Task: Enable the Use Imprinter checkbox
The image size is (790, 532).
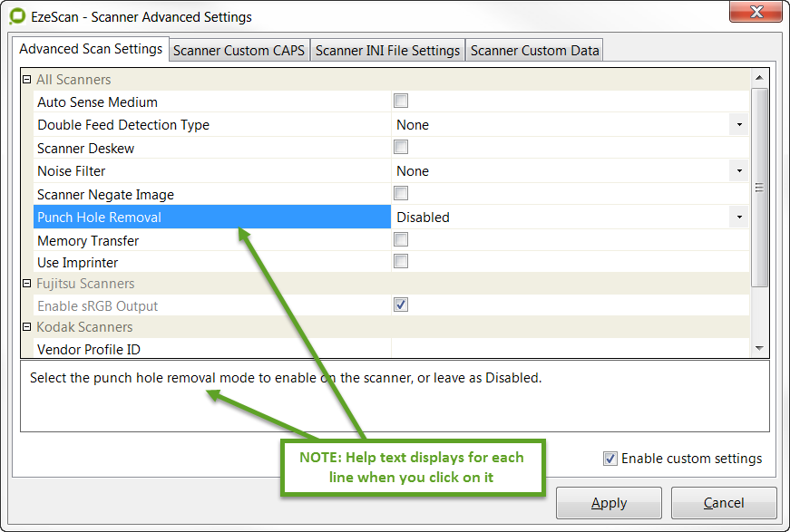Action: (401, 262)
